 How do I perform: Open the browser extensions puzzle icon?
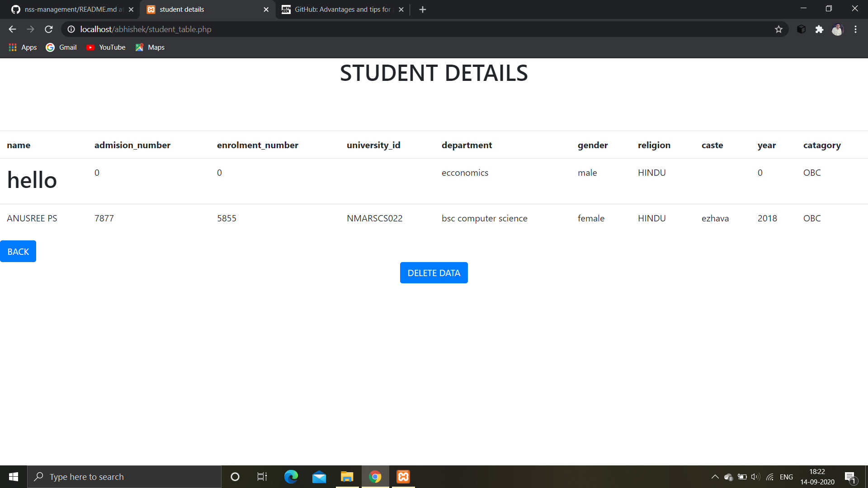[820, 29]
